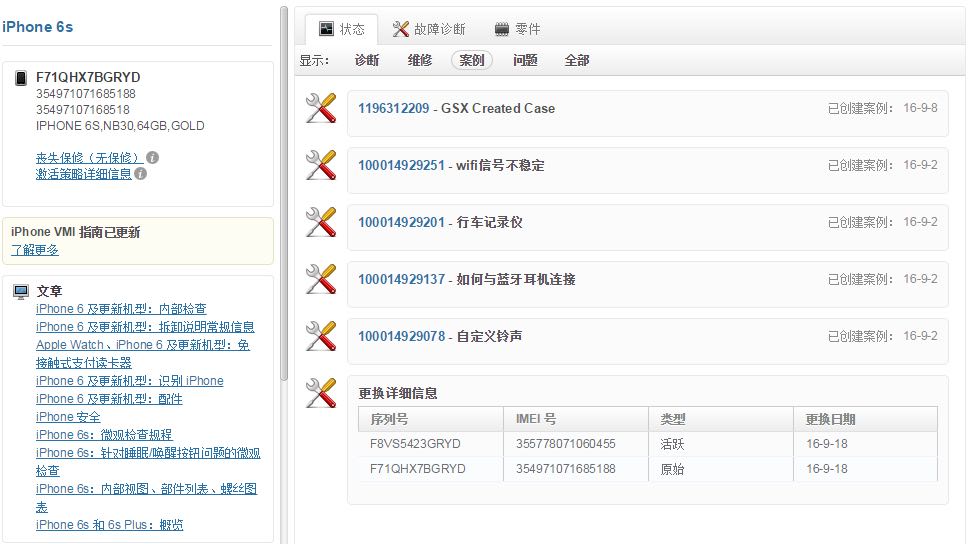Open 睡眠/唤醒按钮问题的微观检查 article
Image resolution: width=969 pixels, height=544 pixels.
(x=148, y=462)
